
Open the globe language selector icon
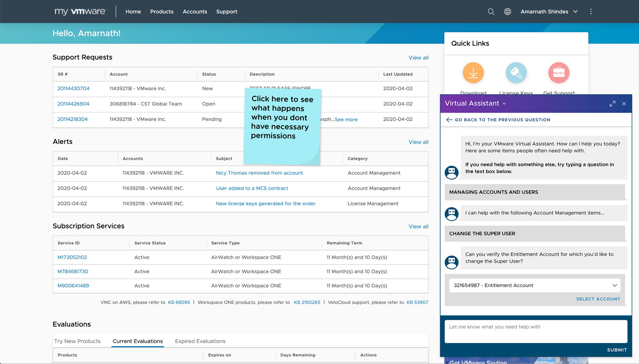coord(508,12)
